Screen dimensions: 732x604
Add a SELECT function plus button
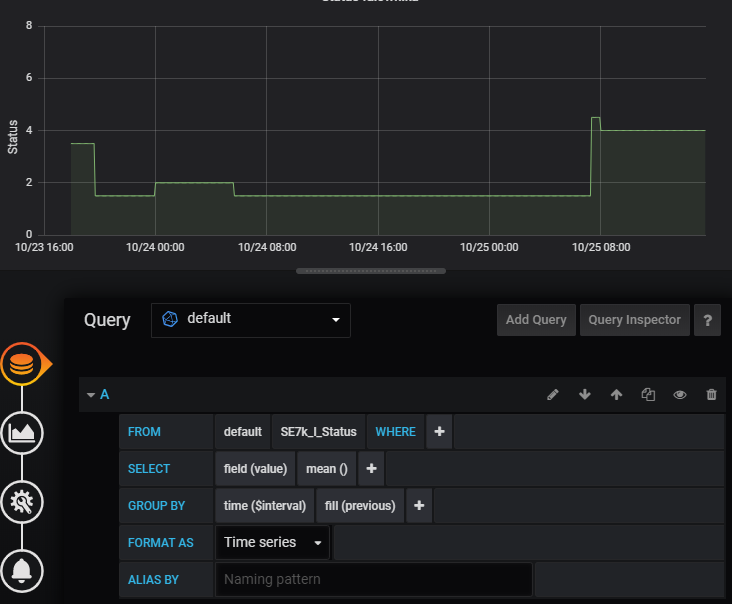coord(371,469)
